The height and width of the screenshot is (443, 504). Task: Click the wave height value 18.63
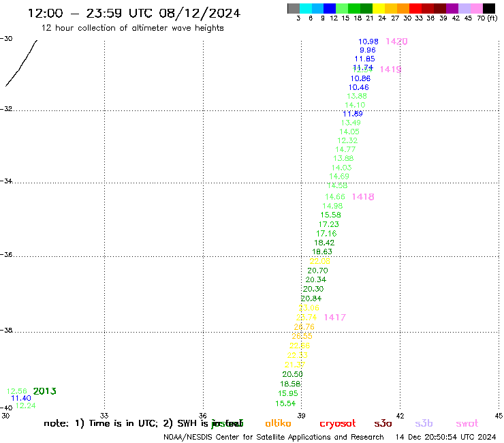coord(322,252)
